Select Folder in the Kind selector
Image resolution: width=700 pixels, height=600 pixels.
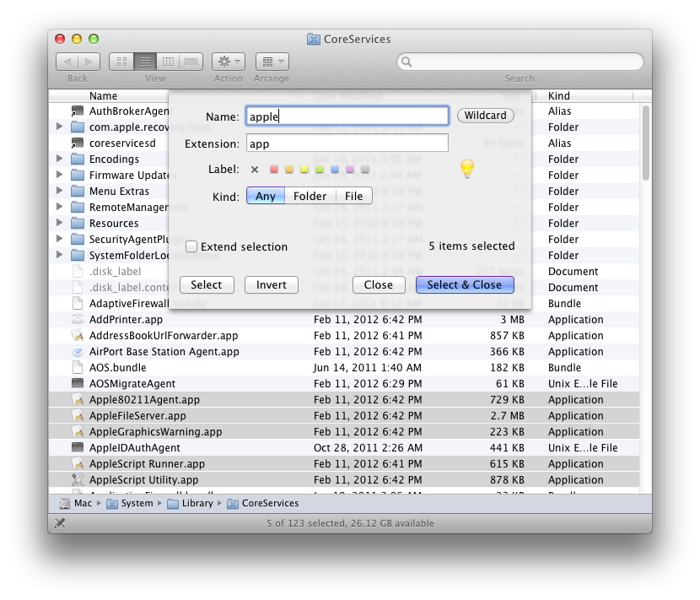(x=310, y=195)
